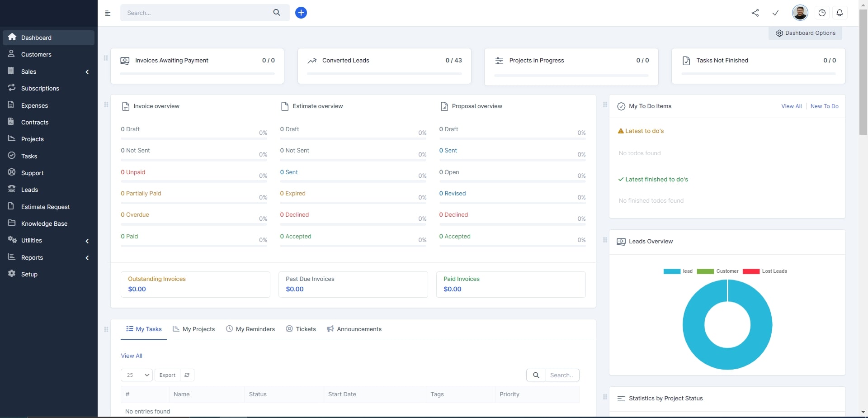Click the tasks table Search field
The height and width of the screenshot is (418, 868).
click(x=562, y=375)
